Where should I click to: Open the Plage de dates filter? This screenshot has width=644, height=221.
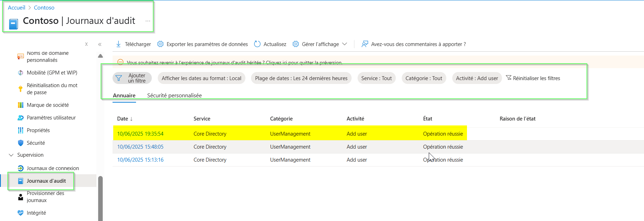[x=301, y=78]
